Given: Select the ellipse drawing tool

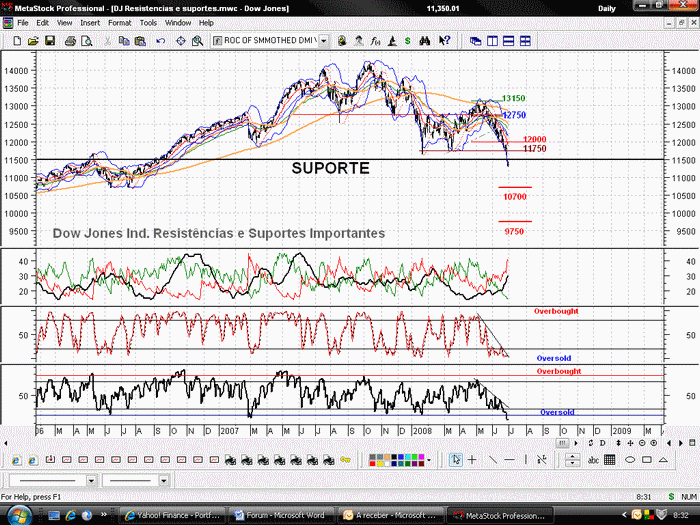Looking at the screenshot, I should (630, 459).
